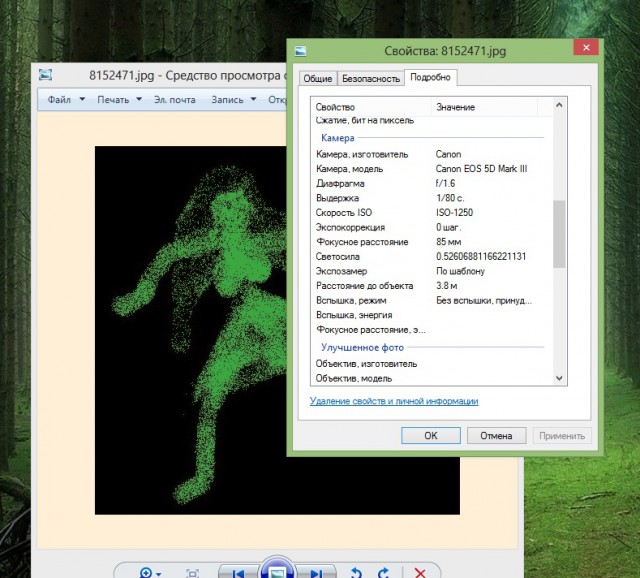The height and width of the screenshot is (578, 640).
Task: Click the f/1.6 aperture value
Action: [x=445, y=183]
